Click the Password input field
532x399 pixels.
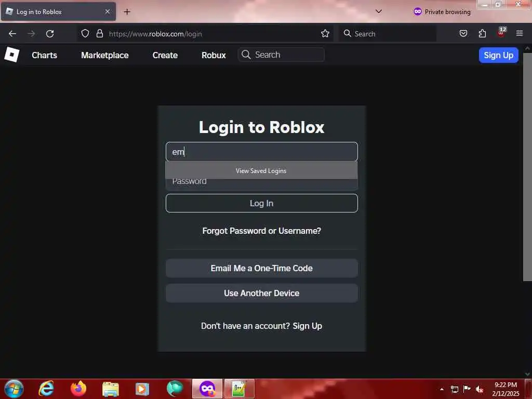(262, 183)
